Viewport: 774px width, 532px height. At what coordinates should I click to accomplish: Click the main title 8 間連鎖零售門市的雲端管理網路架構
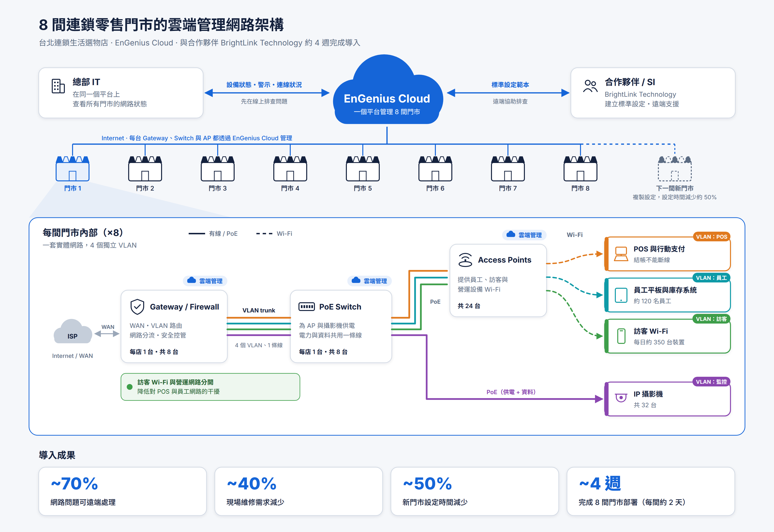pyautogui.click(x=161, y=25)
